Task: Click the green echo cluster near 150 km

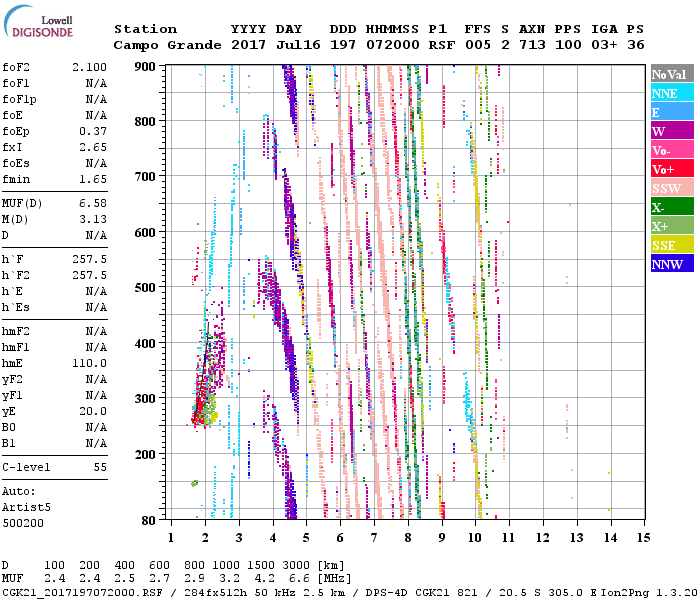Action: (195, 483)
